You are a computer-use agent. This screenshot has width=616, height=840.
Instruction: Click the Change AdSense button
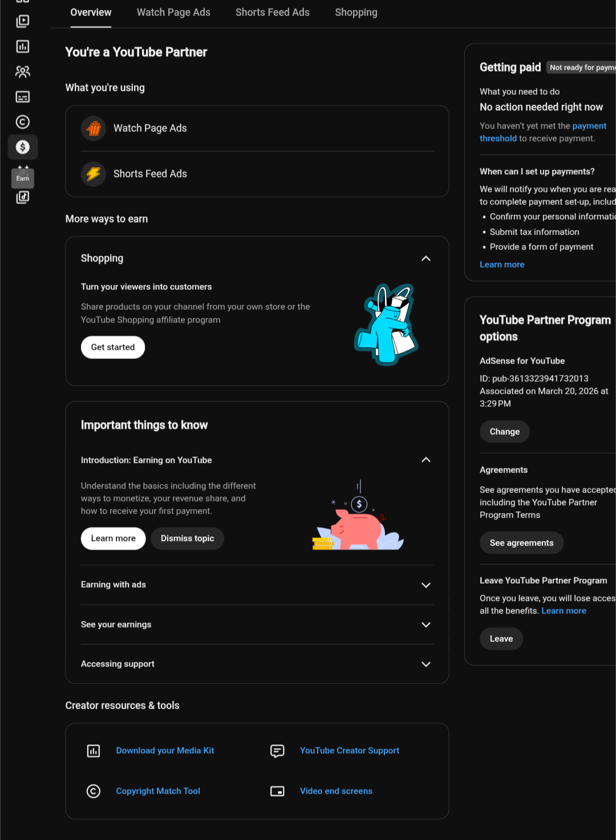point(505,431)
